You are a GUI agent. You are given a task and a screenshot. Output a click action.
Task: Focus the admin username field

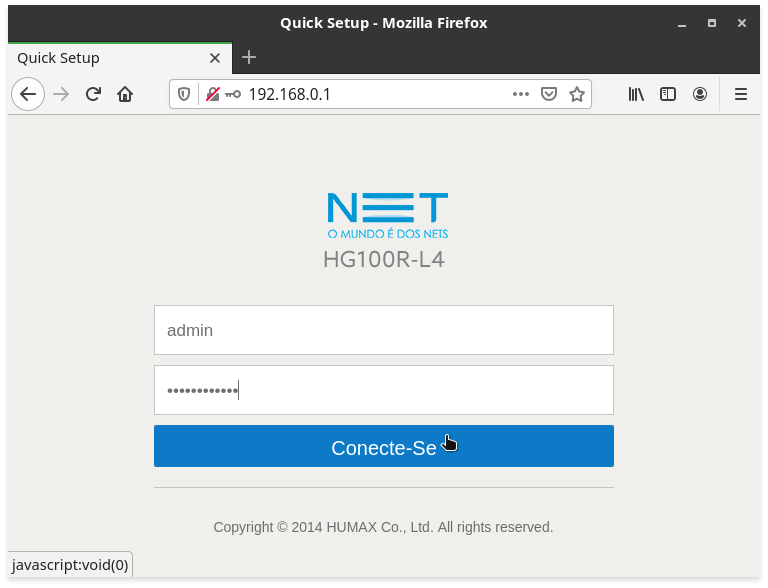click(384, 330)
